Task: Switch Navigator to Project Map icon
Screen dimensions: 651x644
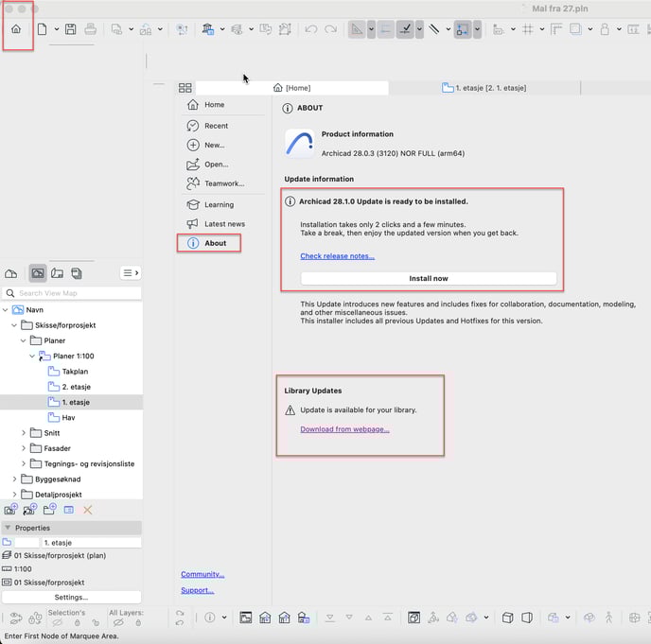Action: pyautogui.click(x=10, y=273)
